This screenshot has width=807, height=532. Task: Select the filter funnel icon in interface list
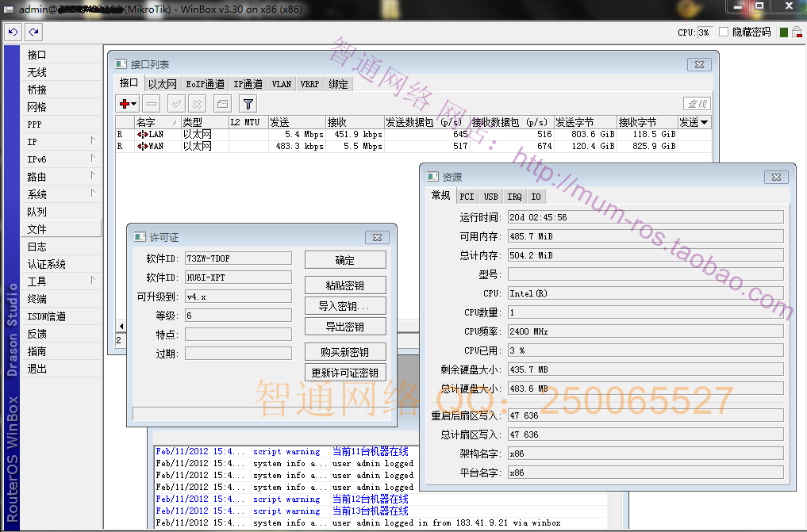point(248,104)
